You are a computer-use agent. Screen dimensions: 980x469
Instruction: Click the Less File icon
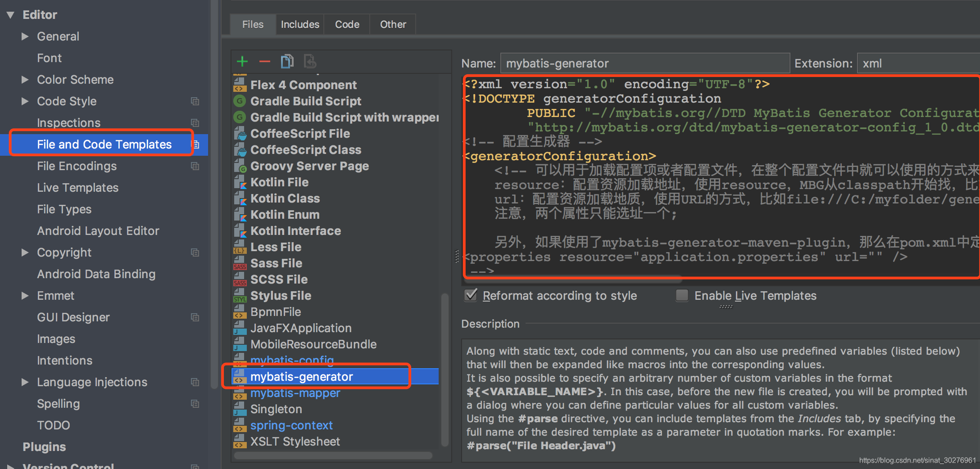click(240, 247)
